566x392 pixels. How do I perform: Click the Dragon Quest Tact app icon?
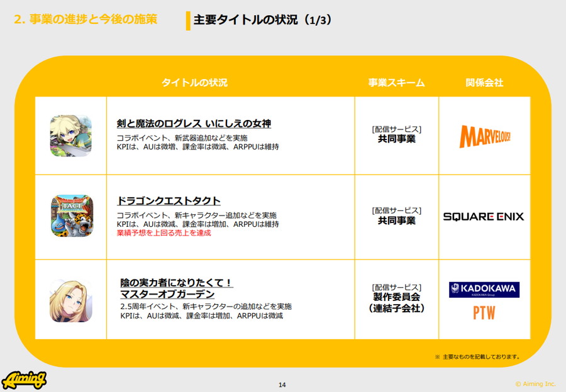[x=71, y=215]
